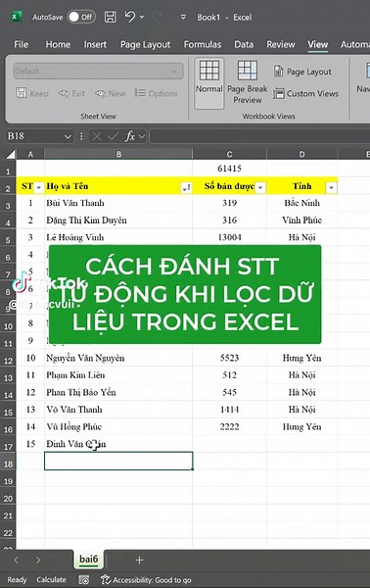Image resolution: width=370 pixels, height=588 pixels.
Task: Click the name Lê Hoàng Vinh
Action: click(75, 237)
